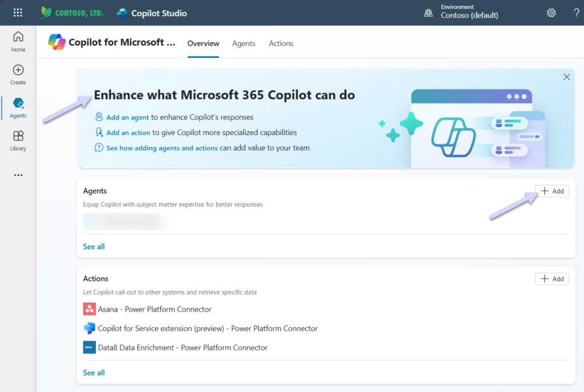
Task: Open the app launcher waffle icon
Action: [x=18, y=13]
